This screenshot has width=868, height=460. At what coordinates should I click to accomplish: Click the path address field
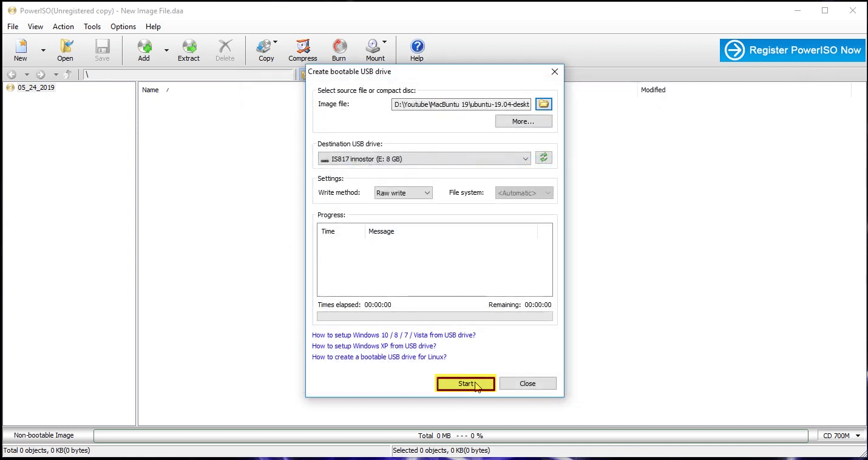coord(188,75)
